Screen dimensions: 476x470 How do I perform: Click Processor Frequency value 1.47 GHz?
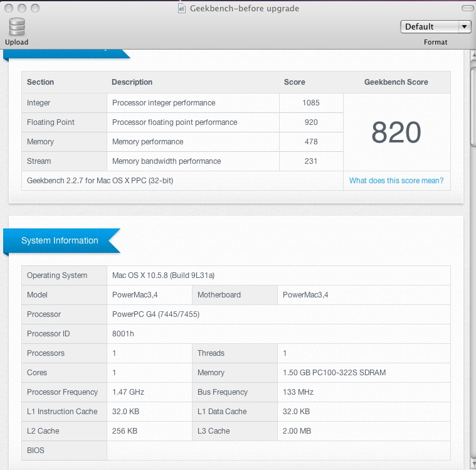(128, 392)
